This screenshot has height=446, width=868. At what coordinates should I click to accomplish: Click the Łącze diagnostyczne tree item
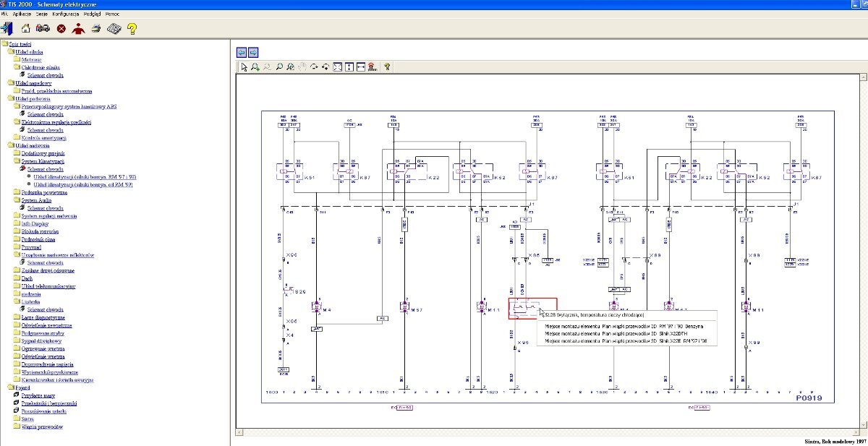pyautogui.click(x=43, y=317)
